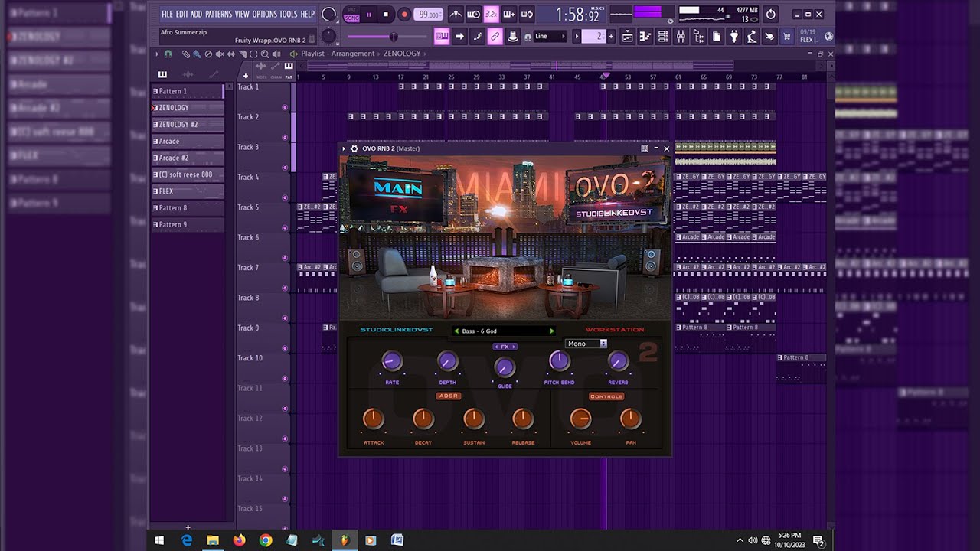Viewport: 980px width, 551px height.
Task: Click the plus button next to pattern number
Action: [612, 37]
